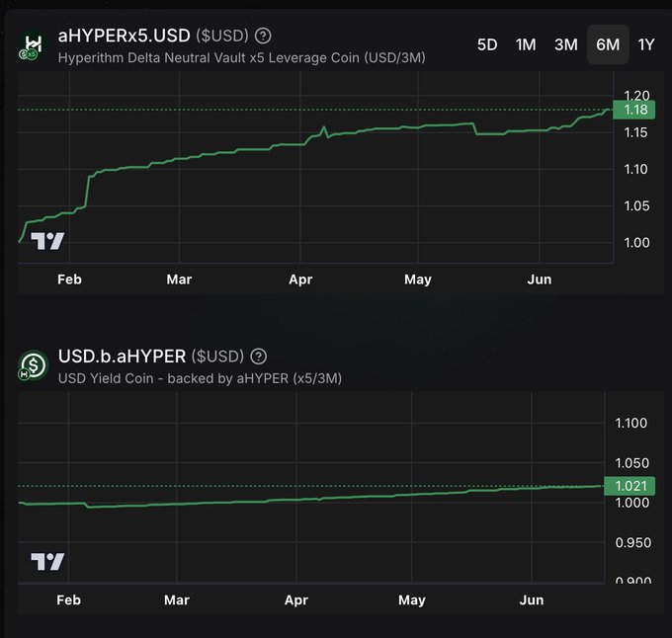Click the aHYPERx5.USD title

click(124, 36)
